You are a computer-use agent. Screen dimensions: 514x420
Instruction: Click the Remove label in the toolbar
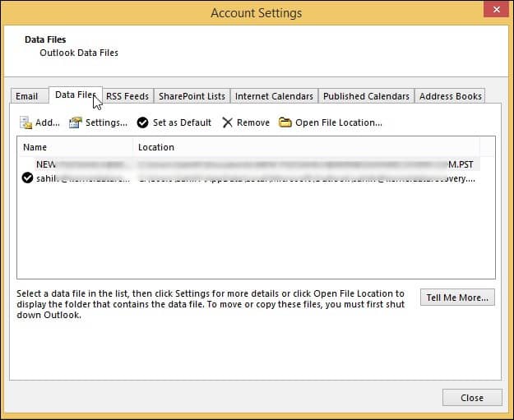pos(253,122)
